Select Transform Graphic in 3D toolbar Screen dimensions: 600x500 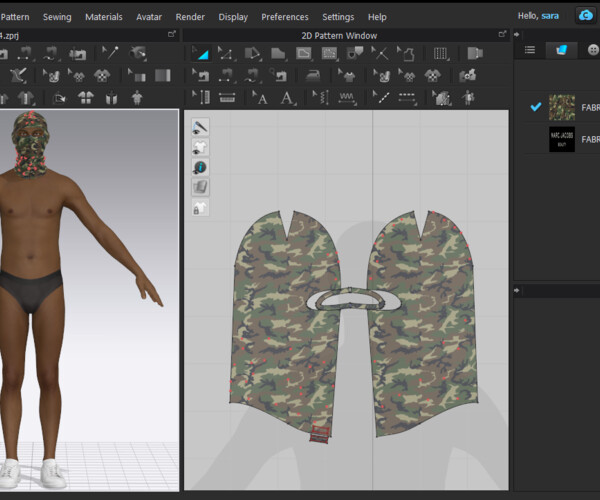tap(51, 75)
